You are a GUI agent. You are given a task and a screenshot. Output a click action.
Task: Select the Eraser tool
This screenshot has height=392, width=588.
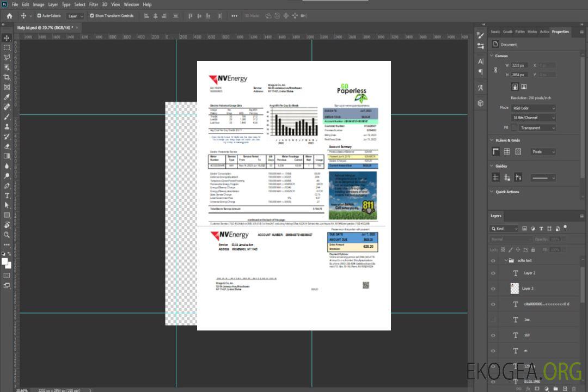[x=7, y=146]
